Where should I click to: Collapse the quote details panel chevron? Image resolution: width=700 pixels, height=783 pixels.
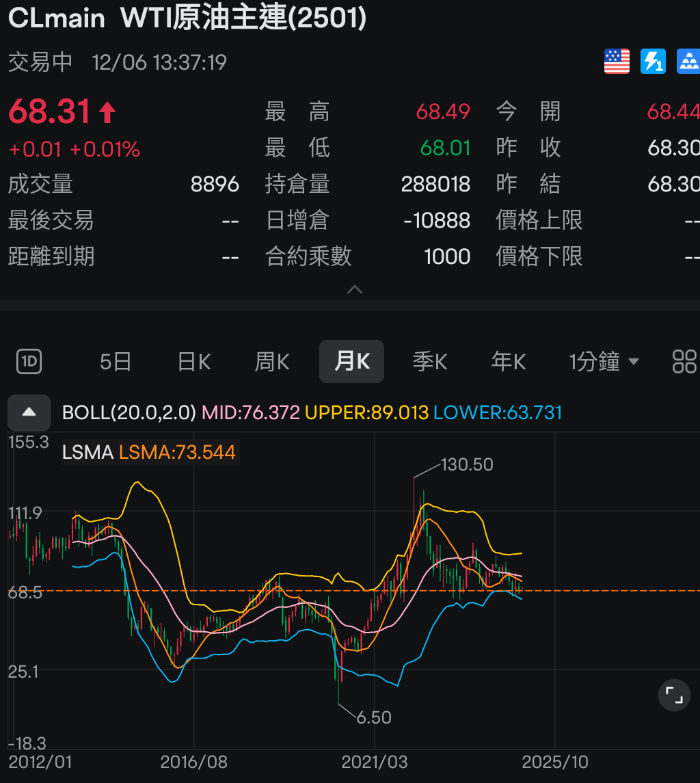pyautogui.click(x=354, y=289)
